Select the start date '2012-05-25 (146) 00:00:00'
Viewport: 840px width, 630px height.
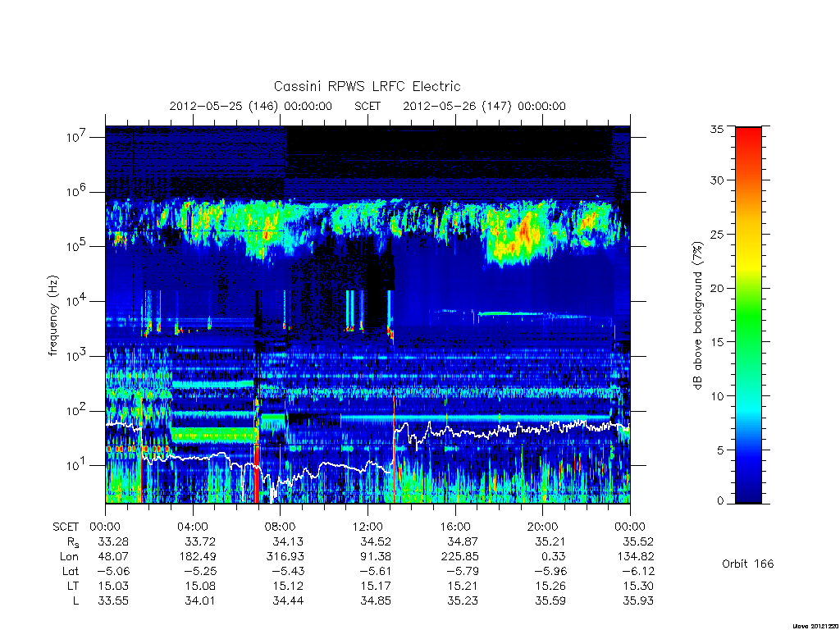point(251,106)
